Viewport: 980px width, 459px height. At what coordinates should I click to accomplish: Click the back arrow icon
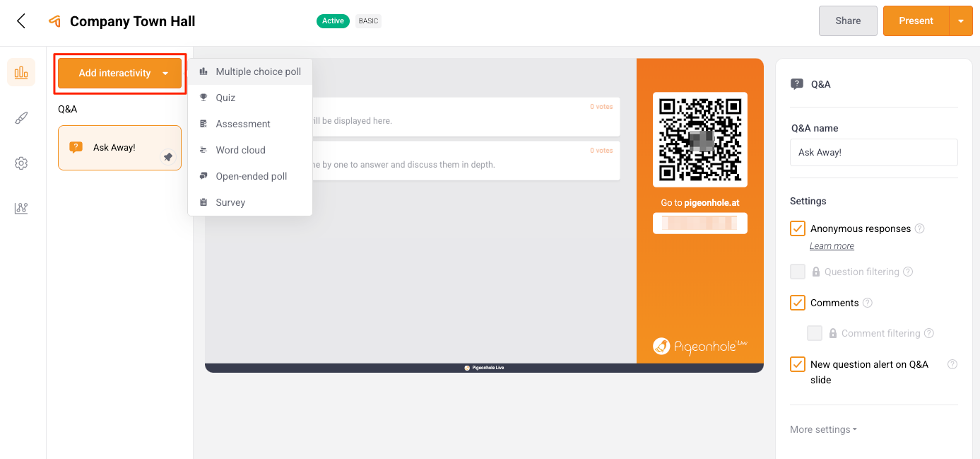(x=21, y=21)
